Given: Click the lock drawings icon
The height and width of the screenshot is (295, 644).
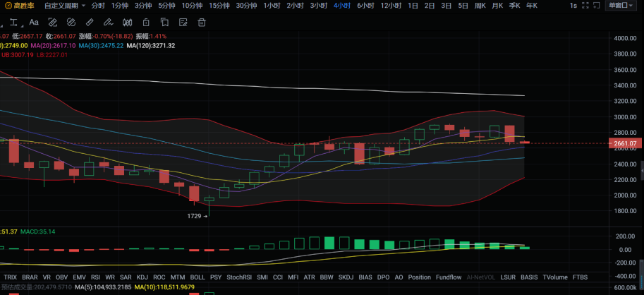Looking at the screenshot, I should pyautogui.click(x=146, y=22).
